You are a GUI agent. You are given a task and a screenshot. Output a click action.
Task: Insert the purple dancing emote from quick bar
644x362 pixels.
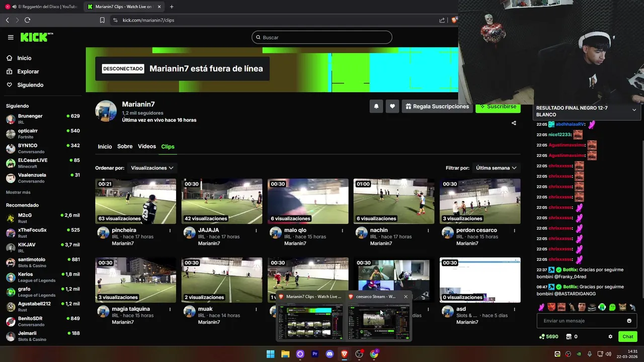tap(541, 307)
